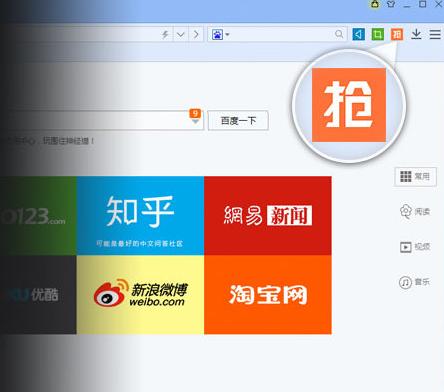Open the downloads arrow icon

click(x=416, y=34)
